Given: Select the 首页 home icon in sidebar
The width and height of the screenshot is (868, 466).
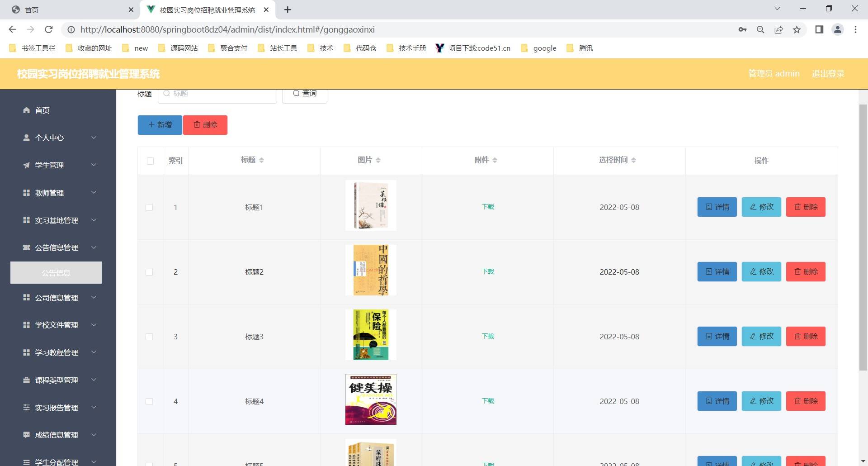Looking at the screenshot, I should point(27,110).
